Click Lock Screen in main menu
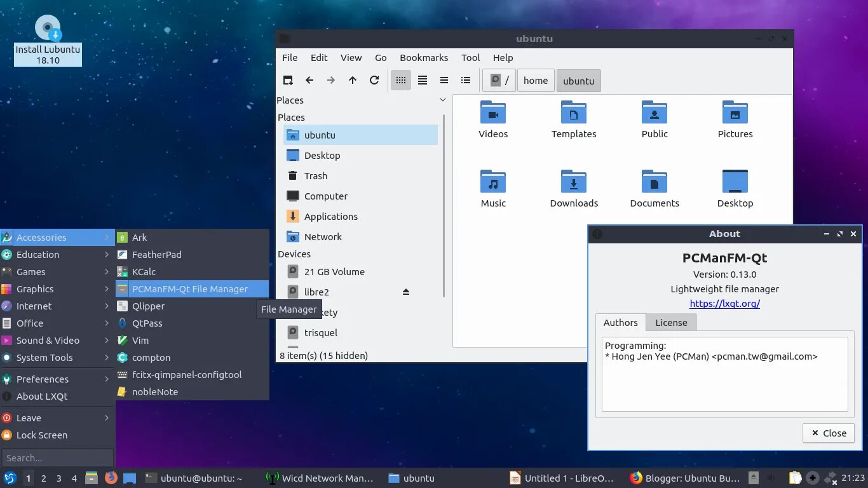The height and width of the screenshot is (488, 868). [x=57, y=435]
